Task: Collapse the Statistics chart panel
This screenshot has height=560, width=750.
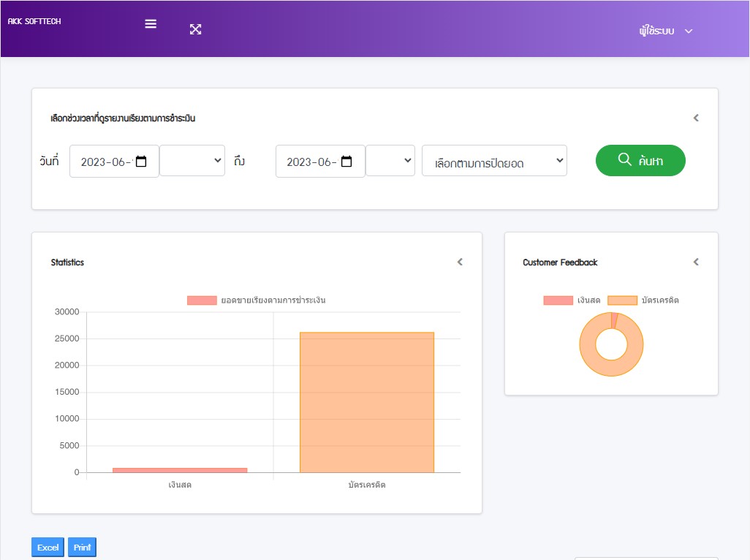Action: [x=460, y=262]
